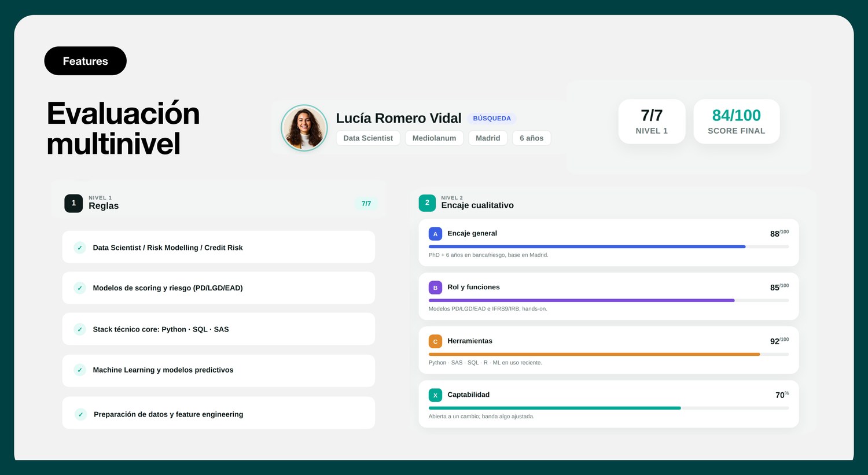Open the 84/100 Score Final card
This screenshot has height=475, width=868.
pos(736,121)
